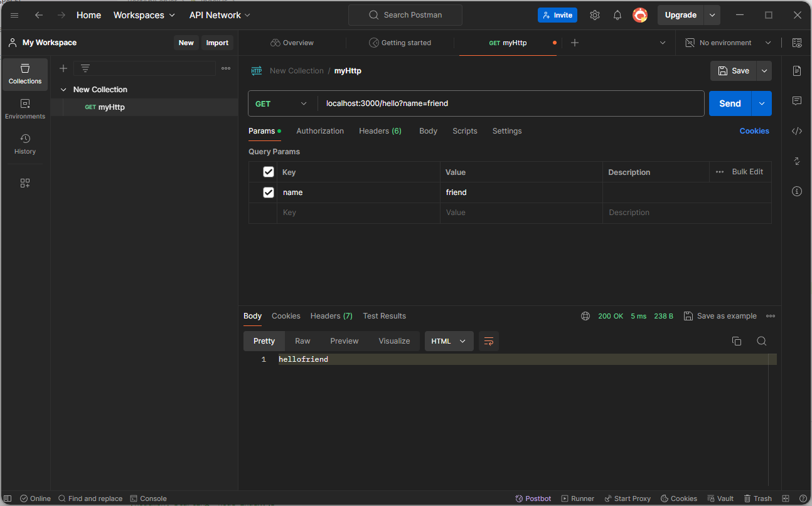Create new collection with plus icon
Image resolution: width=812 pixels, height=506 pixels.
pos(63,68)
